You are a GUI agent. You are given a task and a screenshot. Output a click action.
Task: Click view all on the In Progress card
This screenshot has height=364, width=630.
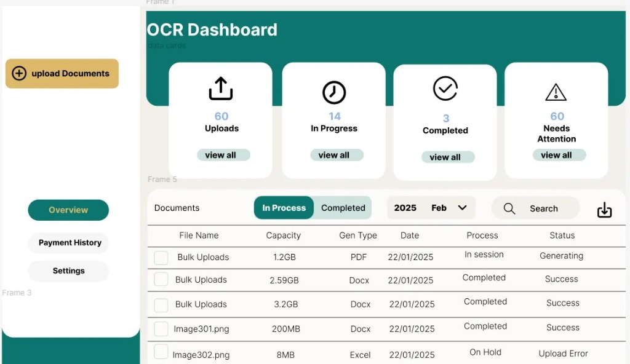(x=334, y=155)
